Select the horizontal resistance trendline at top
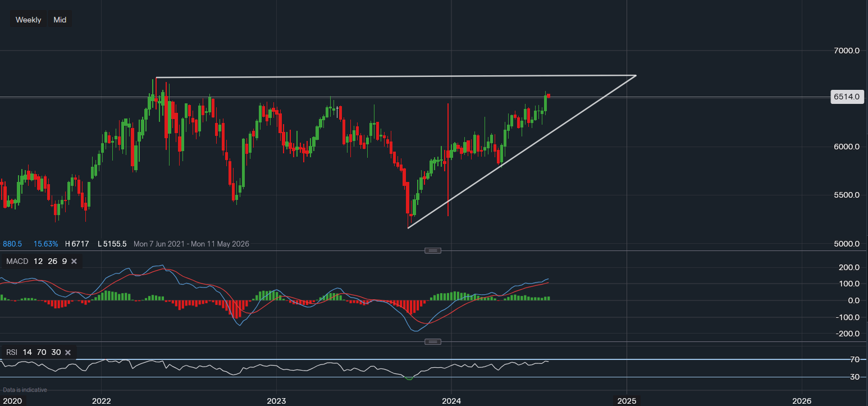Viewport: 868px width, 406px height. point(393,76)
